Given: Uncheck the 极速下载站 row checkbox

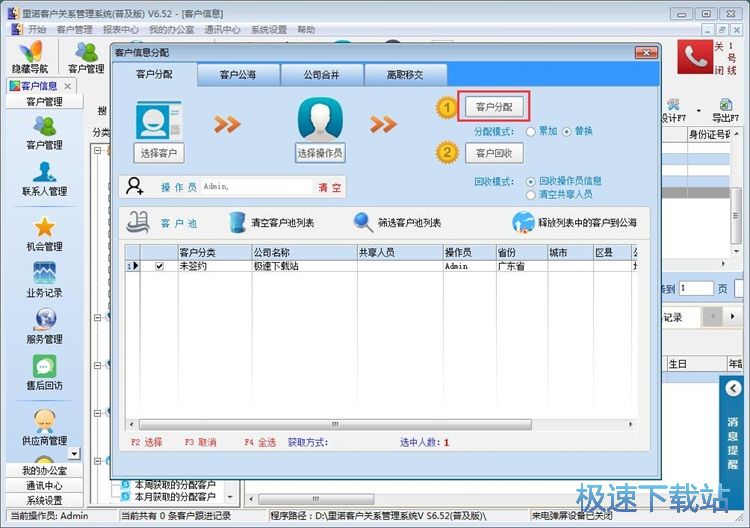Looking at the screenshot, I should (x=159, y=266).
